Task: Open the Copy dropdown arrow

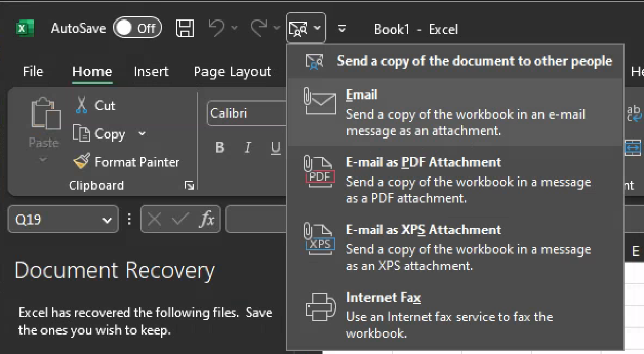Action: pos(141,134)
